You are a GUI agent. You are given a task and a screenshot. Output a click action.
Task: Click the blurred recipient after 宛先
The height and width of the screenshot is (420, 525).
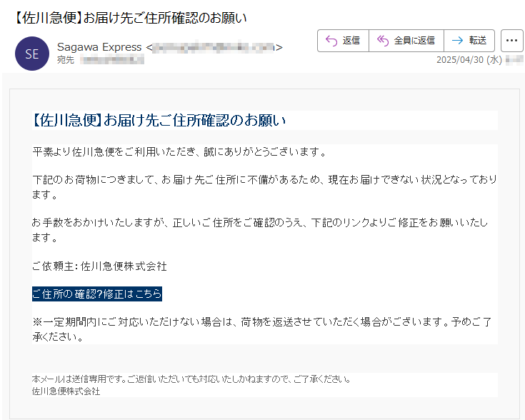[x=113, y=60]
